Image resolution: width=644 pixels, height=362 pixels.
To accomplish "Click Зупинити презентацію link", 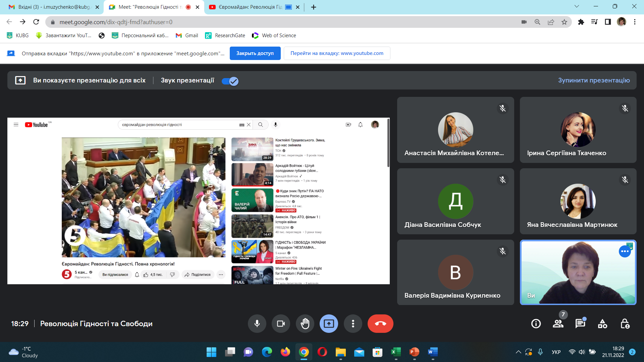I will [594, 80].
